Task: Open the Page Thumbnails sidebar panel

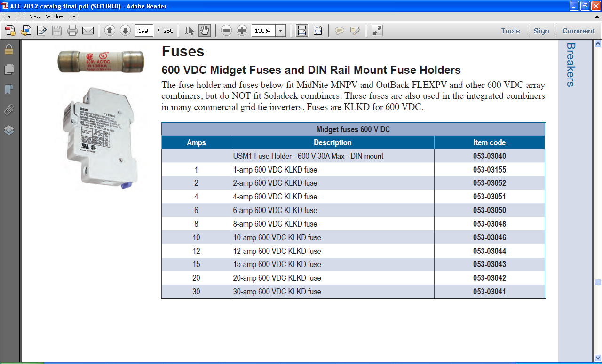Action: coord(8,70)
